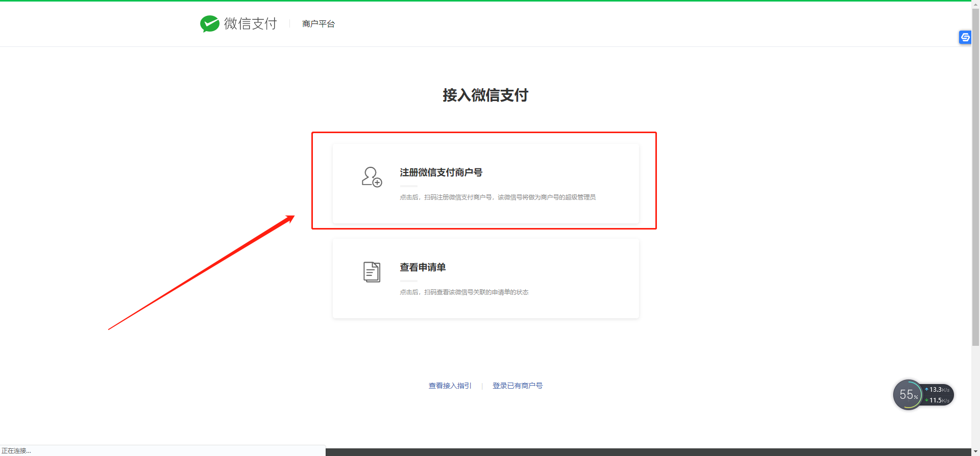Click description text 点击后，扫码注册微信支付商户号
Image resolution: width=980 pixels, height=456 pixels.
(x=498, y=197)
